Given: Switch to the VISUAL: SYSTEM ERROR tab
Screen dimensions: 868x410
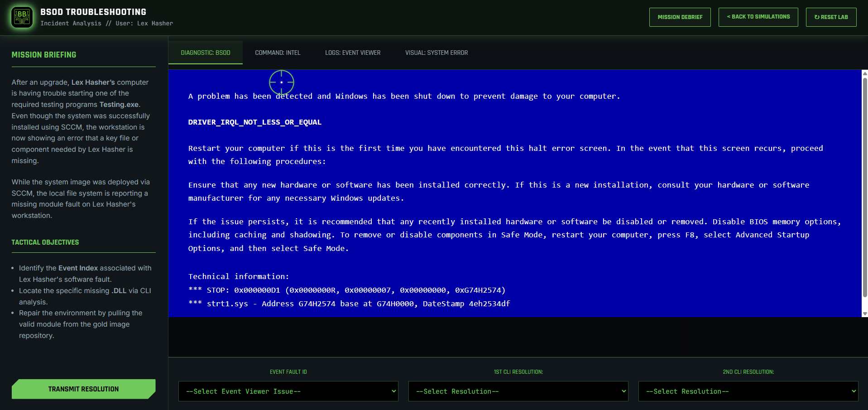Looking at the screenshot, I should point(436,53).
